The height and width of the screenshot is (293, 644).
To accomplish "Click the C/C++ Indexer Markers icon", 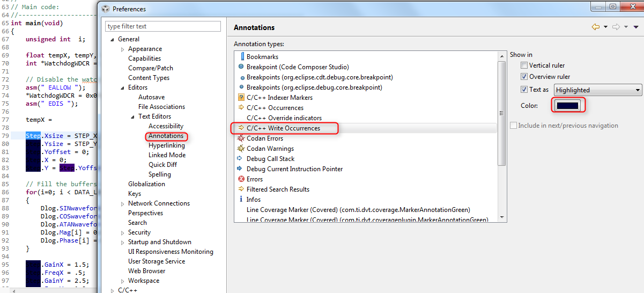I will [241, 98].
